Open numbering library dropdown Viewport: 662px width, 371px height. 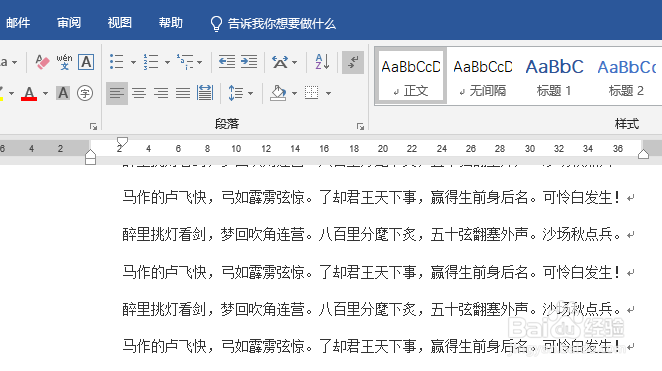click(x=167, y=62)
